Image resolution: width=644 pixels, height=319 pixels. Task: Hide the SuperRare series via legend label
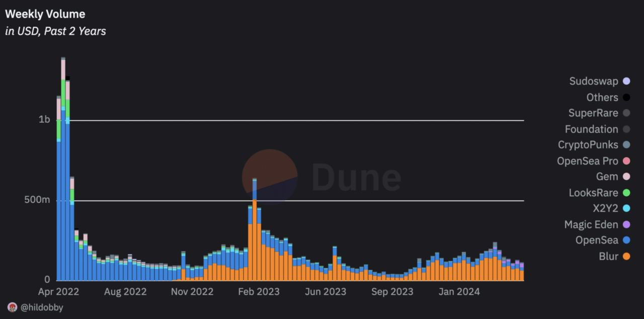[x=593, y=113]
